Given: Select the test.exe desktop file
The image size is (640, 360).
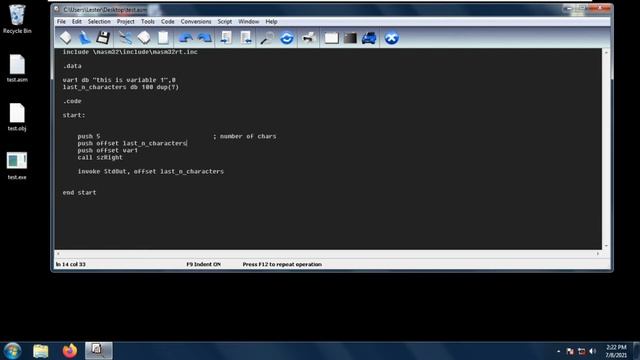Looking at the screenshot, I should [x=17, y=166].
